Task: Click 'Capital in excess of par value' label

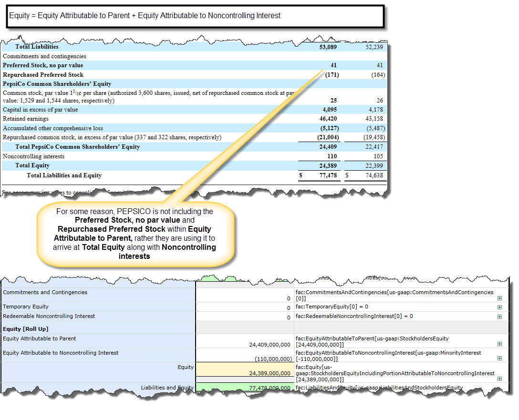Action: (x=41, y=110)
